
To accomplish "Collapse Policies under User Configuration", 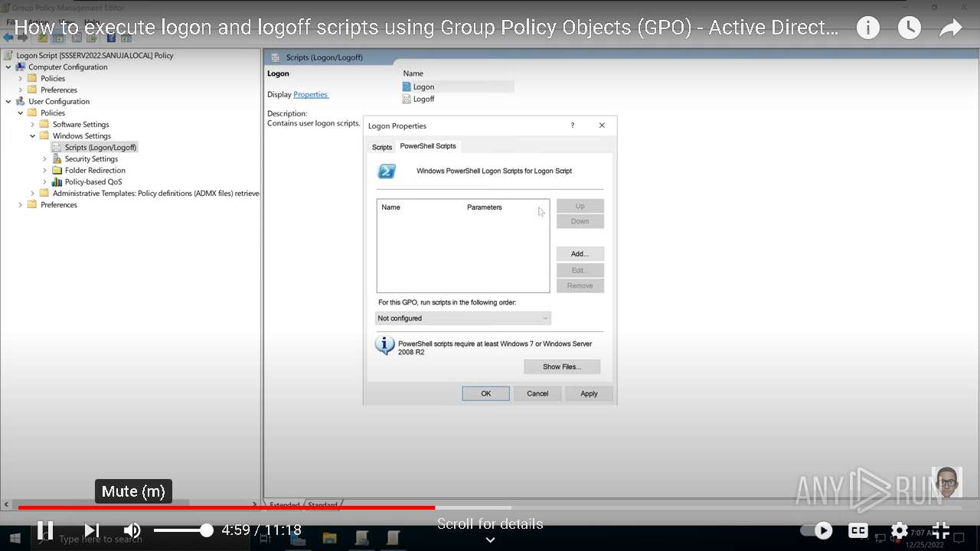I will coord(21,112).
